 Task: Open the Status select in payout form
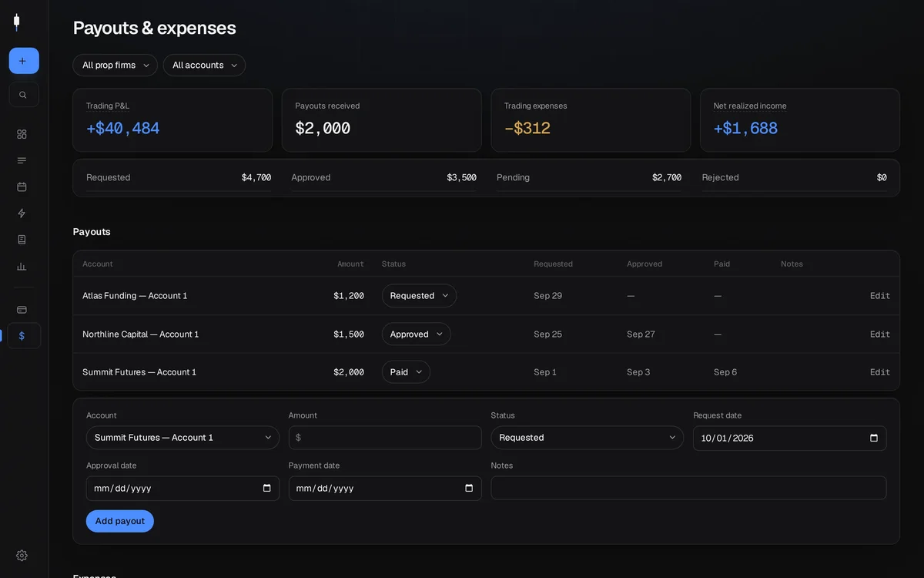pos(587,438)
